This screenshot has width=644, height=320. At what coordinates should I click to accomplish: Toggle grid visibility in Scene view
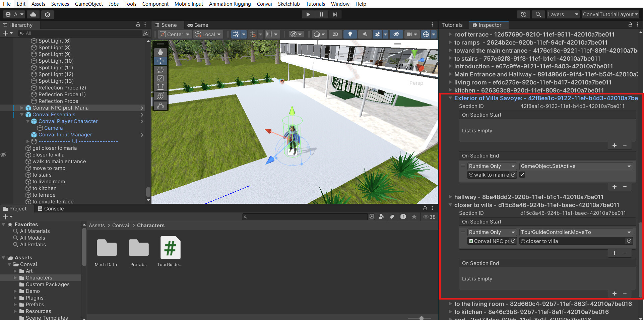(236, 34)
